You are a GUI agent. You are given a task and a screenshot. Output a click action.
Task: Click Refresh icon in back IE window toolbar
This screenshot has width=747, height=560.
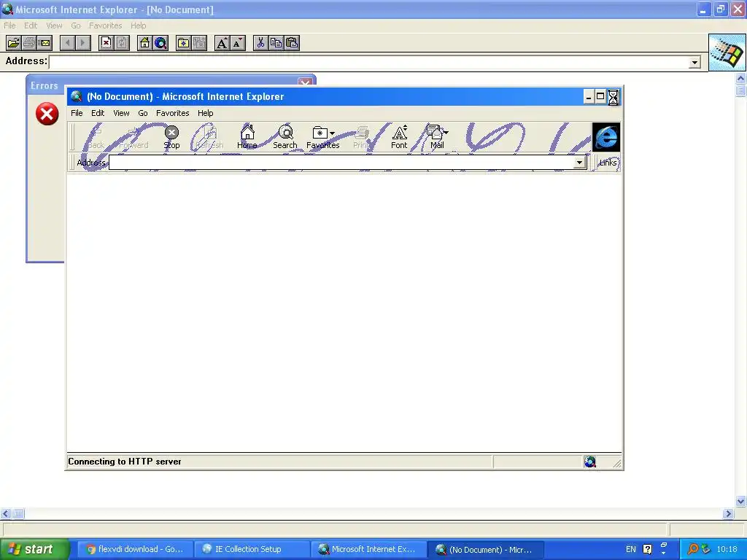pyautogui.click(x=122, y=43)
